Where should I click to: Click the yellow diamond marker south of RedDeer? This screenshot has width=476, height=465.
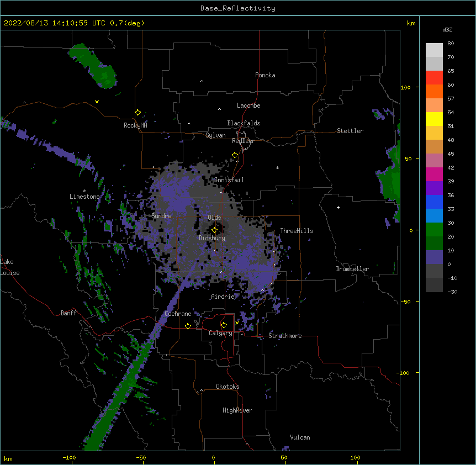235,155
